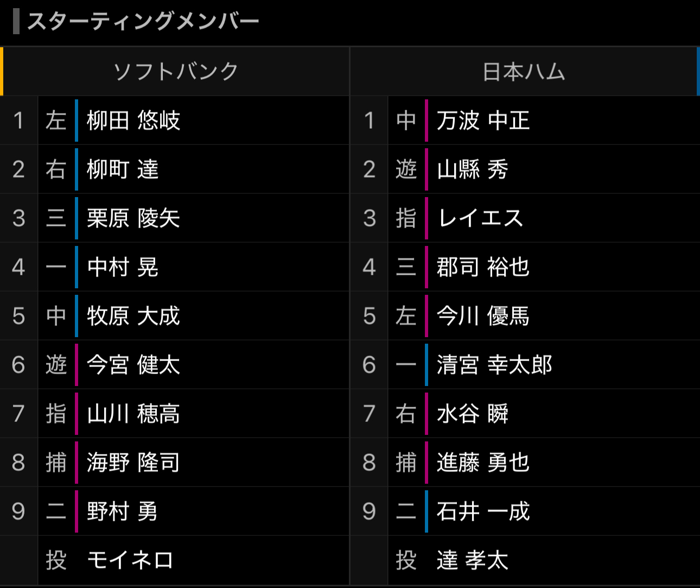Click shortstop 今宮 健太
The height and width of the screenshot is (588, 700).
click(133, 365)
